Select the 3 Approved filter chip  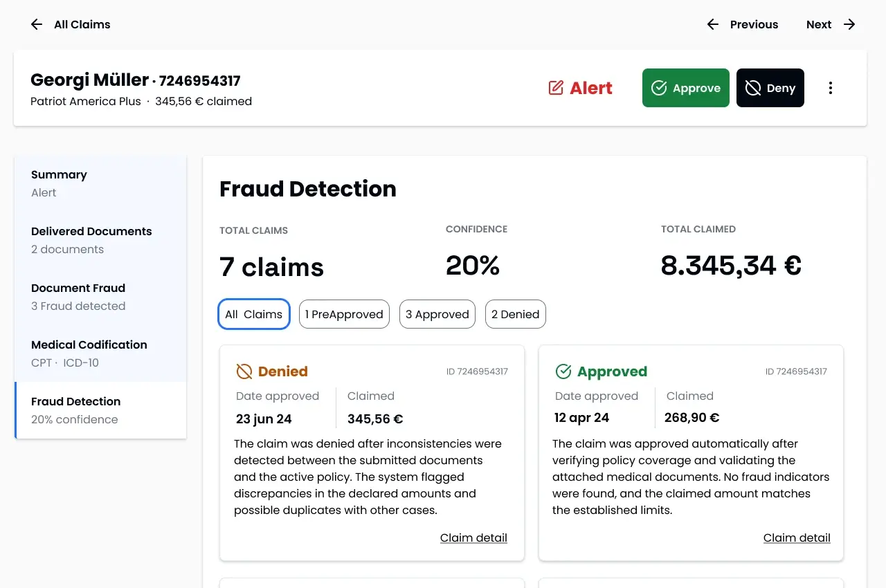click(437, 314)
